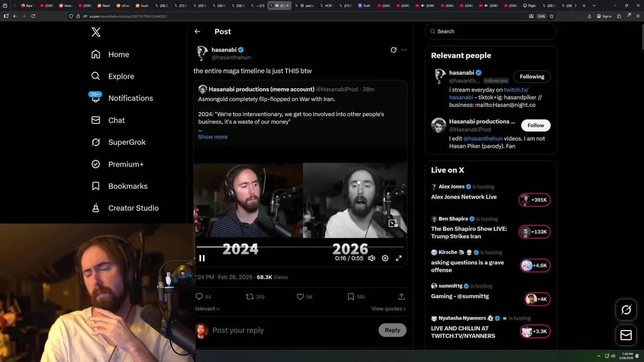644x362 pixels.
Task: Open floating Grok button
Action: click(x=626, y=310)
